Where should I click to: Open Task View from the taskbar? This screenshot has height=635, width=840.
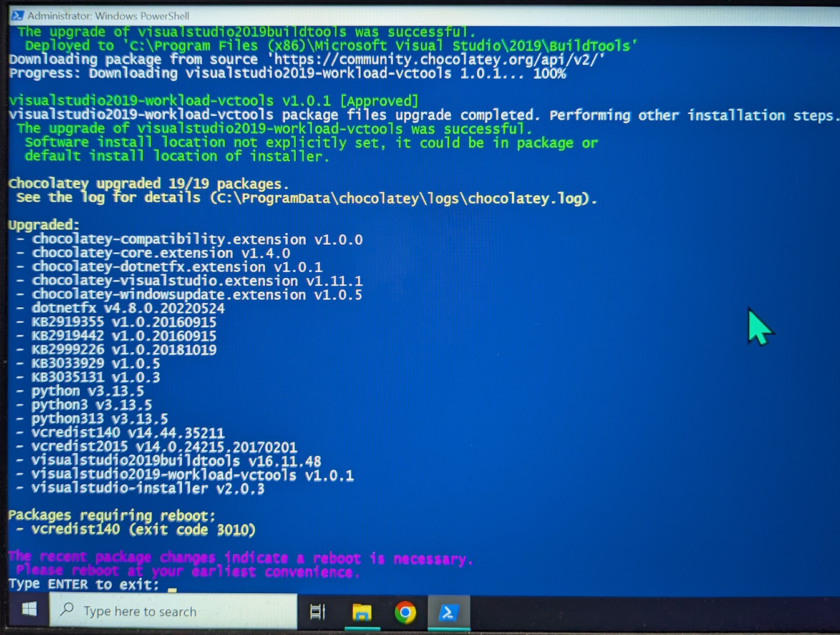pos(318,612)
